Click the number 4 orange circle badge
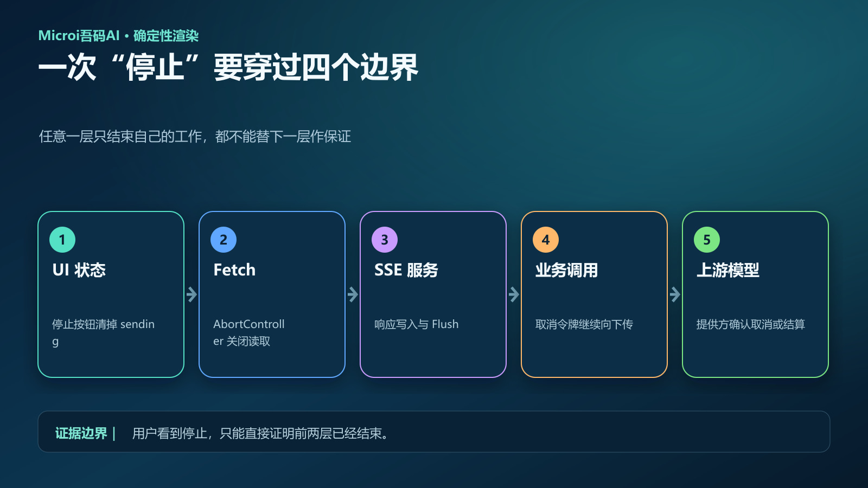The width and height of the screenshot is (868, 488). (x=546, y=240)
